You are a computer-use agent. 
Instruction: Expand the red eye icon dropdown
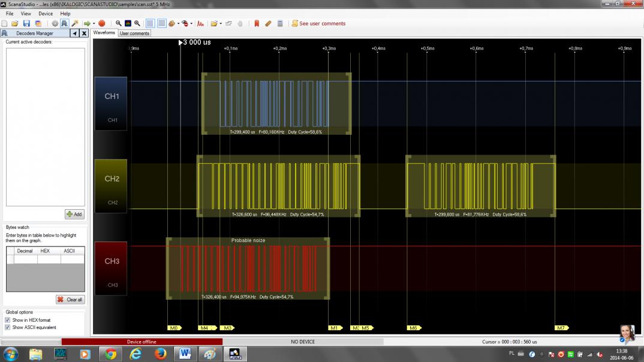tap(191, 23)
